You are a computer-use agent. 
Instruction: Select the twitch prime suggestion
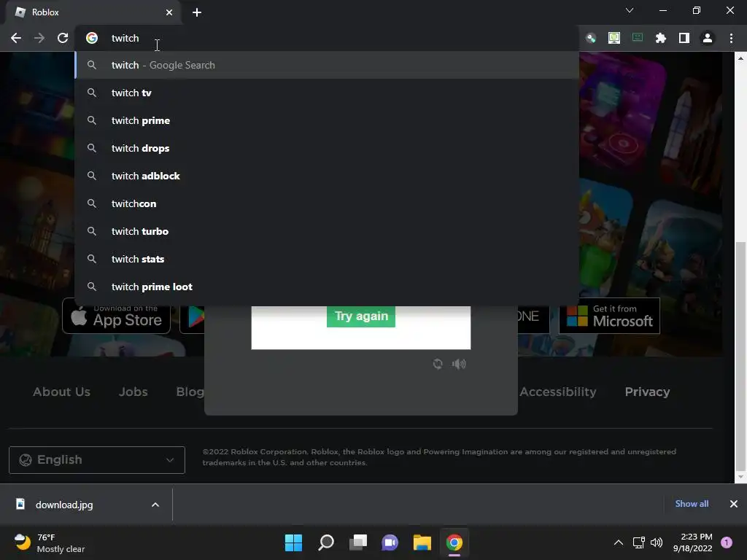pos(327,120)
